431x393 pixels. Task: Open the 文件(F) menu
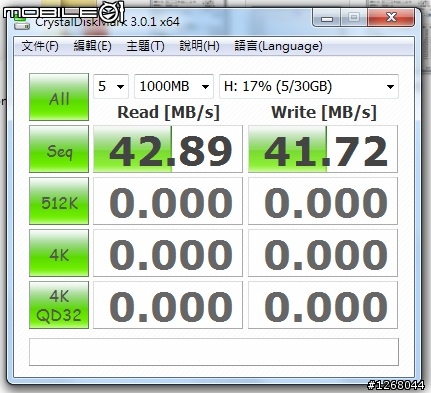pyautogui.click(x=40, y=46)
